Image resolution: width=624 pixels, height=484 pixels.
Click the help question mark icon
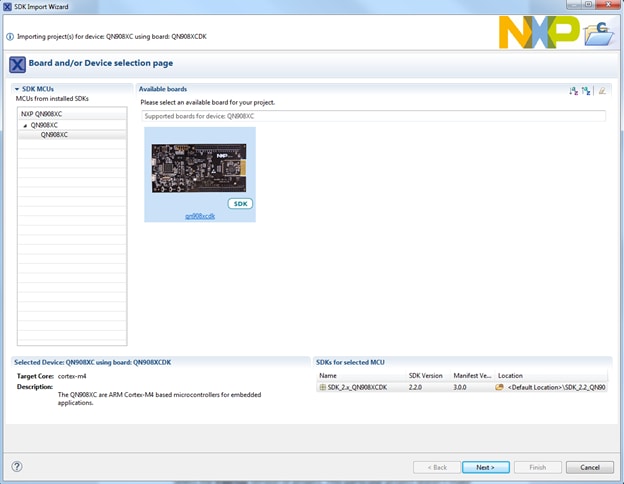pos(17,467)
